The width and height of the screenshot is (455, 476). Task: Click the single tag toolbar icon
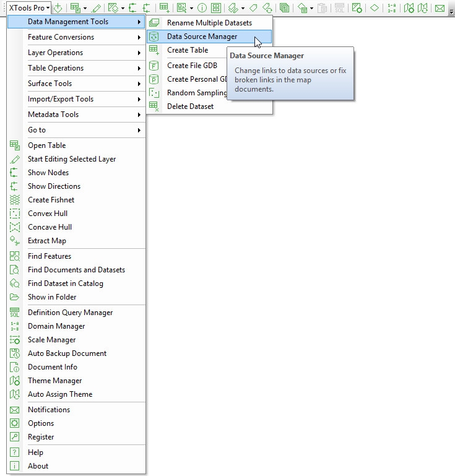(x=253, y=8)
